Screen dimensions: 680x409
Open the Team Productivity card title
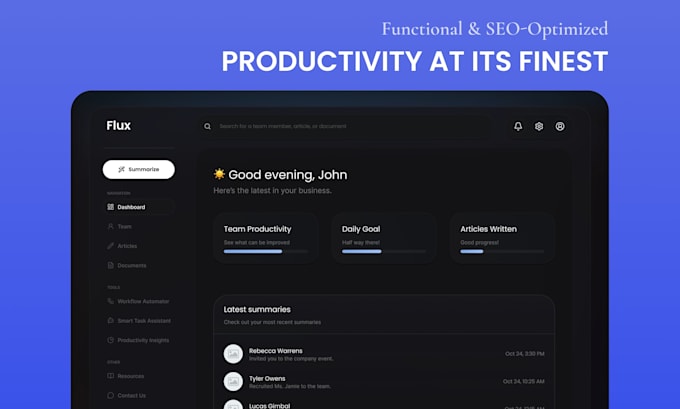coord(258,229)
